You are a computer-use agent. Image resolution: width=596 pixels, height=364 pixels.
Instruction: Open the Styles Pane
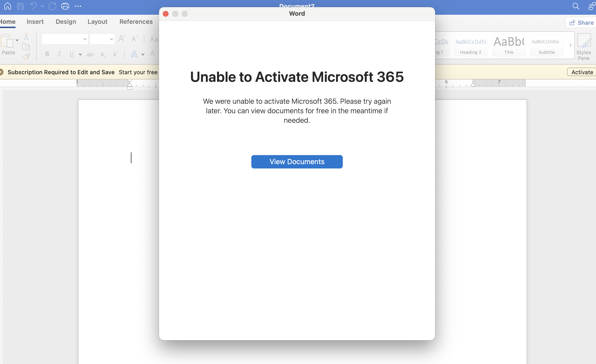[x=583, y=47]
